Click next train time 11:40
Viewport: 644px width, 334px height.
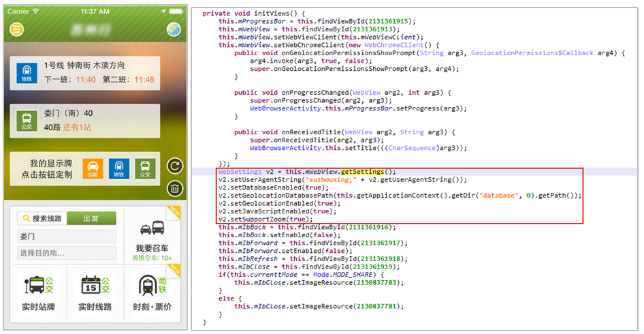(85, 79)
